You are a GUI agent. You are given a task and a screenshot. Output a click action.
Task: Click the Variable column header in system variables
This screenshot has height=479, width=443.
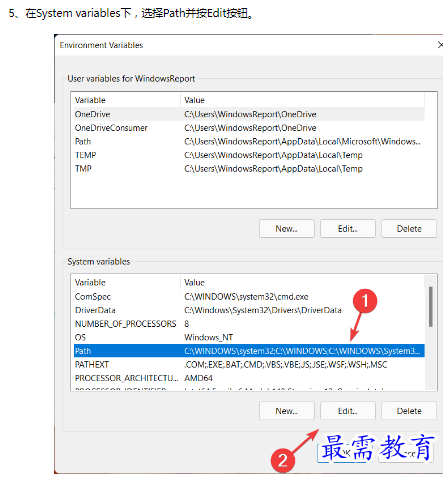coord(127,282)
